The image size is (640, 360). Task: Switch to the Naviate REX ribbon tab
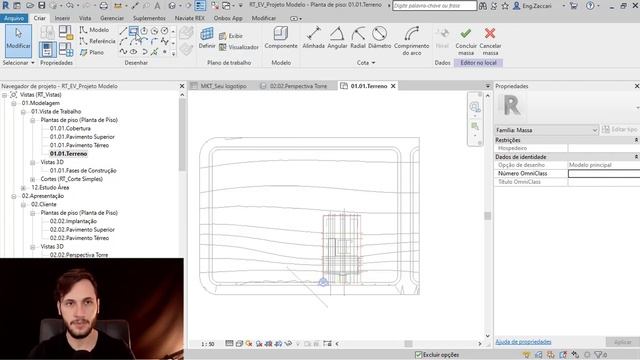(189, 18)
